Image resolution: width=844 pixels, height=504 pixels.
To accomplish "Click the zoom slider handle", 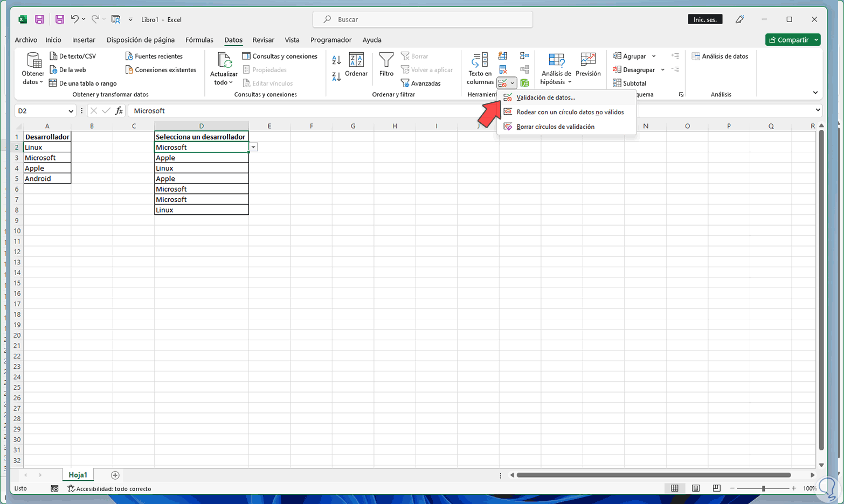I will click(x=763, y=488).
